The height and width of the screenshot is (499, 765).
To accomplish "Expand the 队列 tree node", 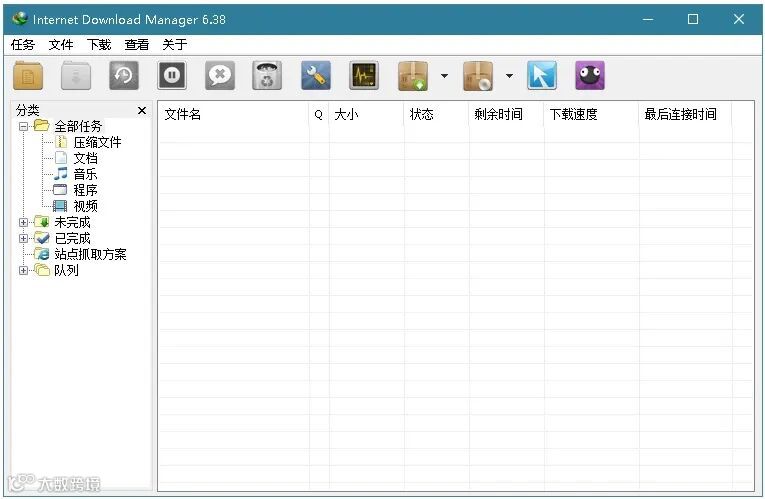I will pyautogui.click(x=23, y=270).
